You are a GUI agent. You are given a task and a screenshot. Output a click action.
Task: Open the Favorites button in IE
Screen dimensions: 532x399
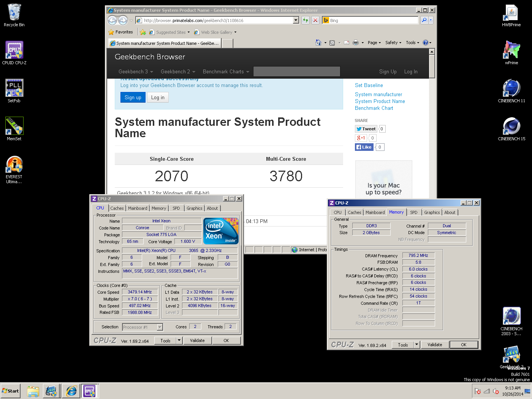120,32
